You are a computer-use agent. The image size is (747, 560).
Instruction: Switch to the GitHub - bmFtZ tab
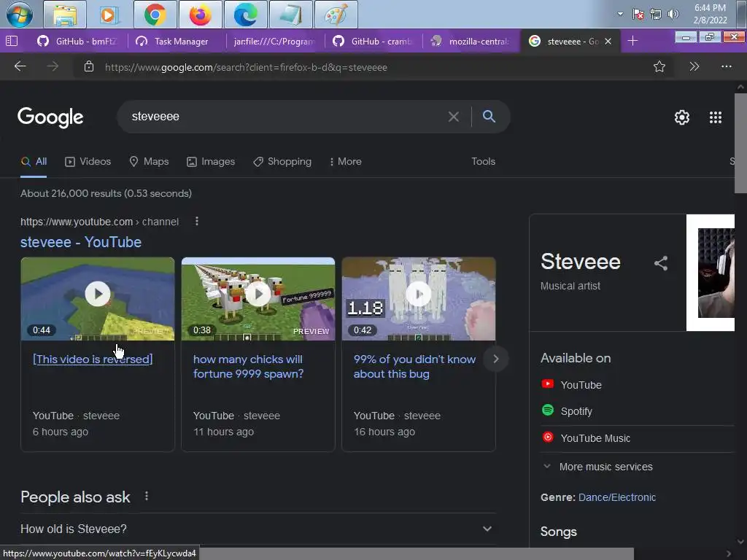(77, 42)
